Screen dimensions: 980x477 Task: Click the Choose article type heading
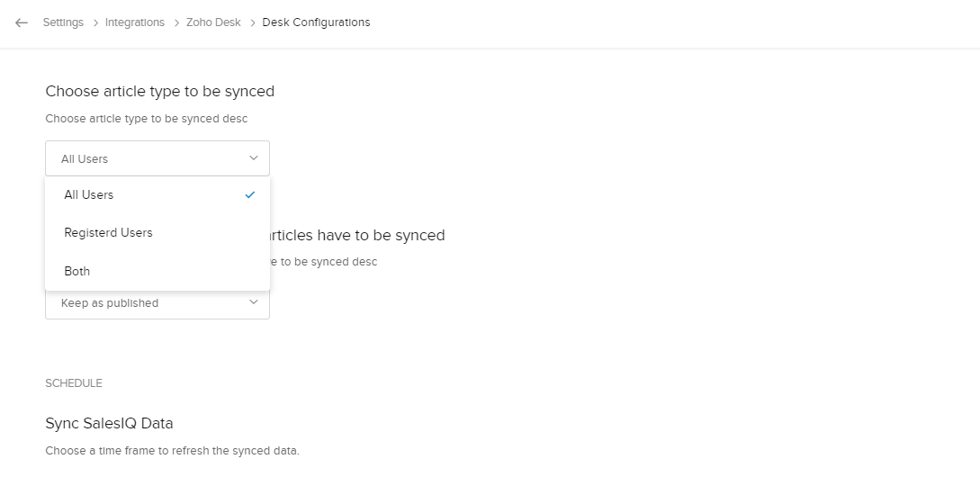tap(159, 91)
